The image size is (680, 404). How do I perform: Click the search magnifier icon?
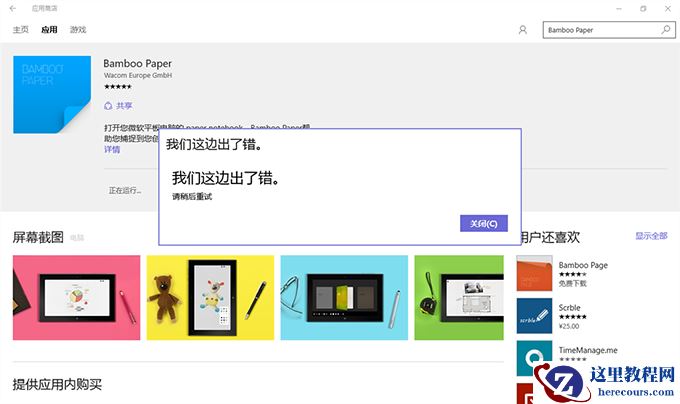(666, 29)
